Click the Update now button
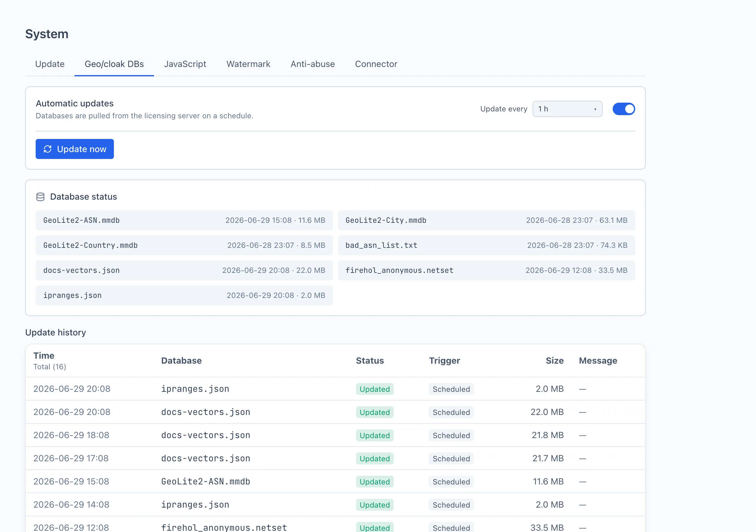The width and height of the screenshot is (756, 532). tap(75, 149)
